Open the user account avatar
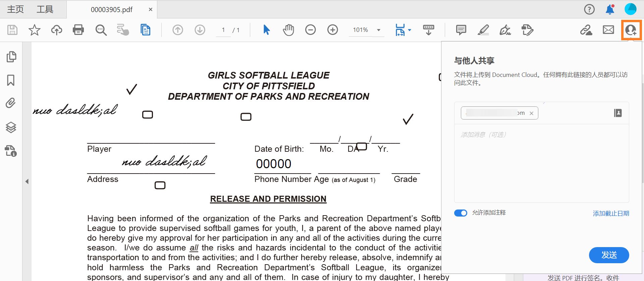 (631, 9)
